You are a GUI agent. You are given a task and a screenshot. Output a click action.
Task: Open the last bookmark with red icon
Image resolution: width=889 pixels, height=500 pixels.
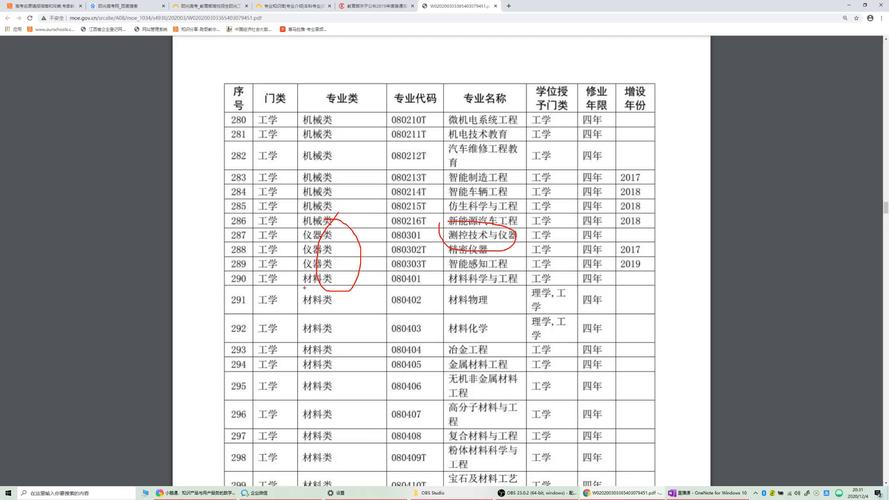tap(303, 29)
